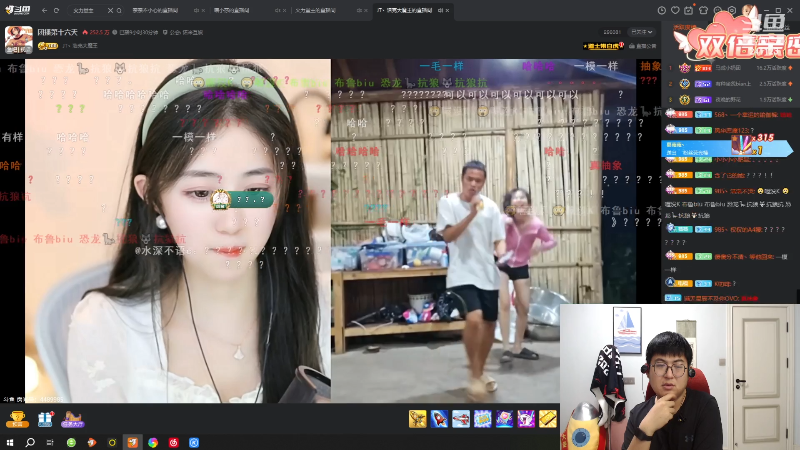Mute audio on the first room tab
The image size is (800, 450).
196,10
